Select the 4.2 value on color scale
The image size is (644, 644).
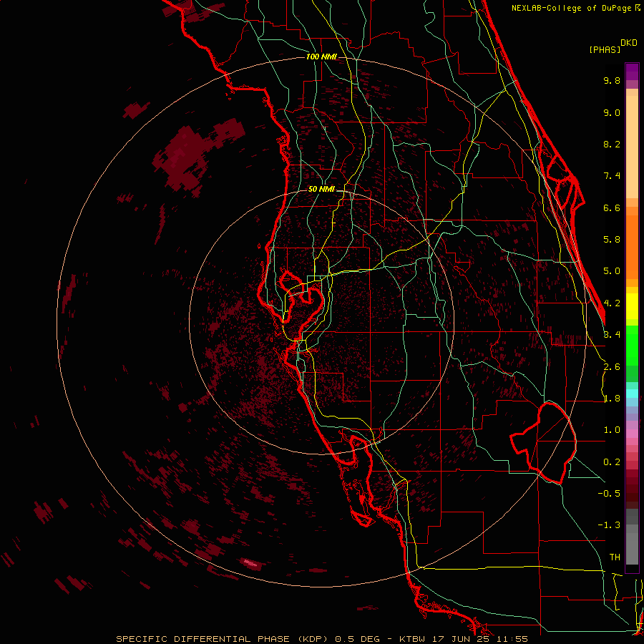tap(612, 303)
